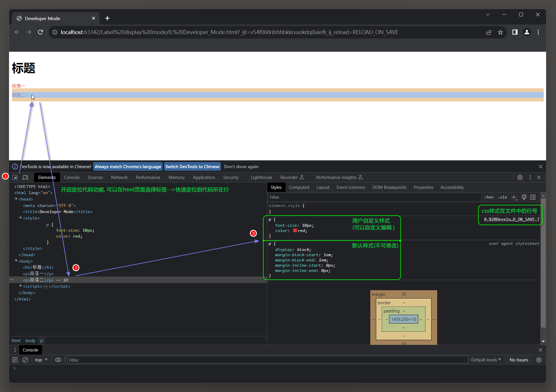The height and width of the screenshot is (392, 556).
Task: Open the top JavaScript context dropdown
Action: (x=41, y=360)
